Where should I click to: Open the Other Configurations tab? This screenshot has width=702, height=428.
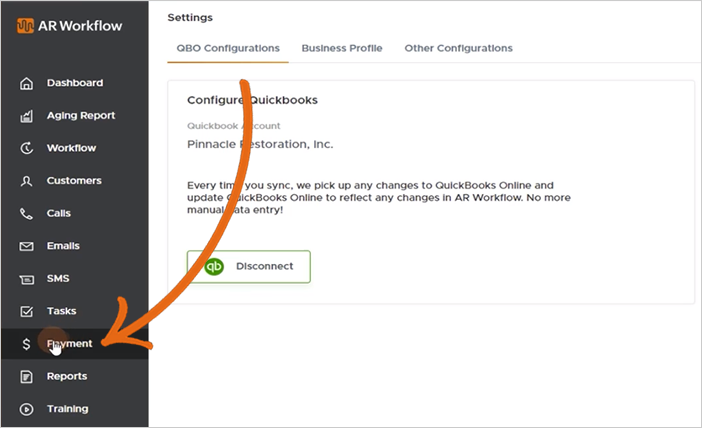pos(458,48)
